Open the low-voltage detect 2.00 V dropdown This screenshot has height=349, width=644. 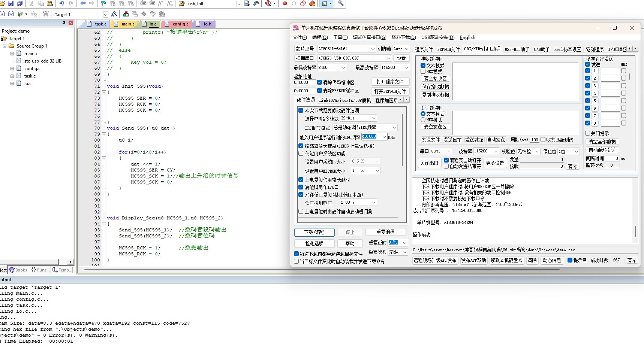(373, 202)
